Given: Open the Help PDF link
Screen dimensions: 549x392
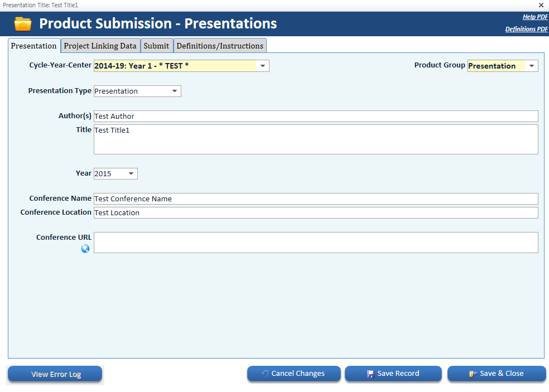Looking at the screenshot, I should pos(535,17).
